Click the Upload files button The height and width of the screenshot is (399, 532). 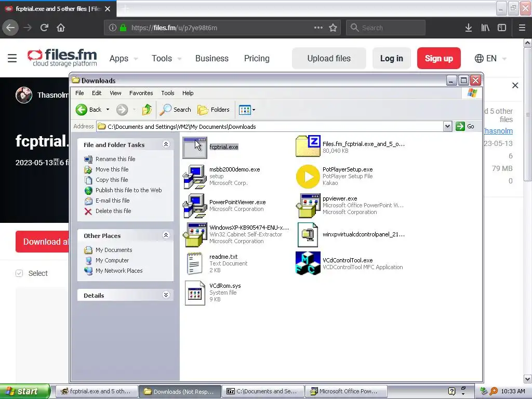click(x=329, y=58)
